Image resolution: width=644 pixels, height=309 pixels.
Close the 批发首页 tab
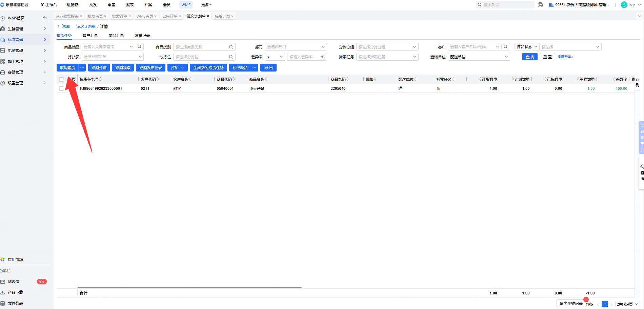pos(105,16)
